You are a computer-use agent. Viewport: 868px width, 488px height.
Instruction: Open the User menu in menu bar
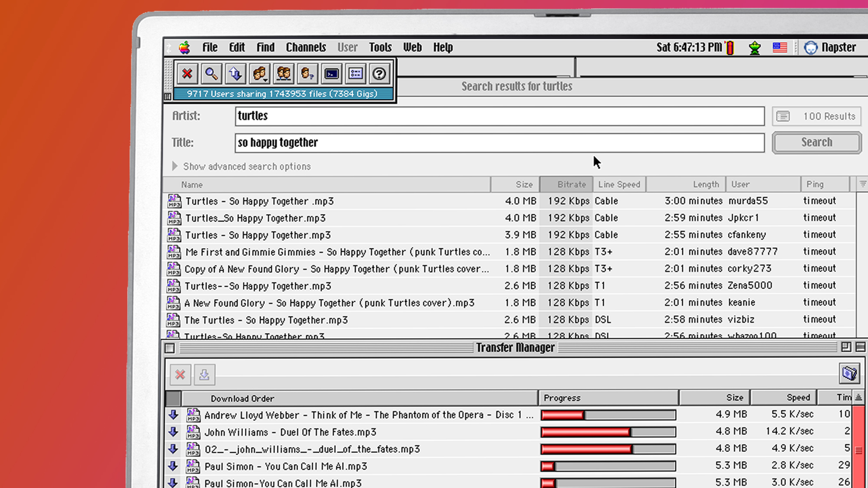pyautogui.click(x=347, y=47)
